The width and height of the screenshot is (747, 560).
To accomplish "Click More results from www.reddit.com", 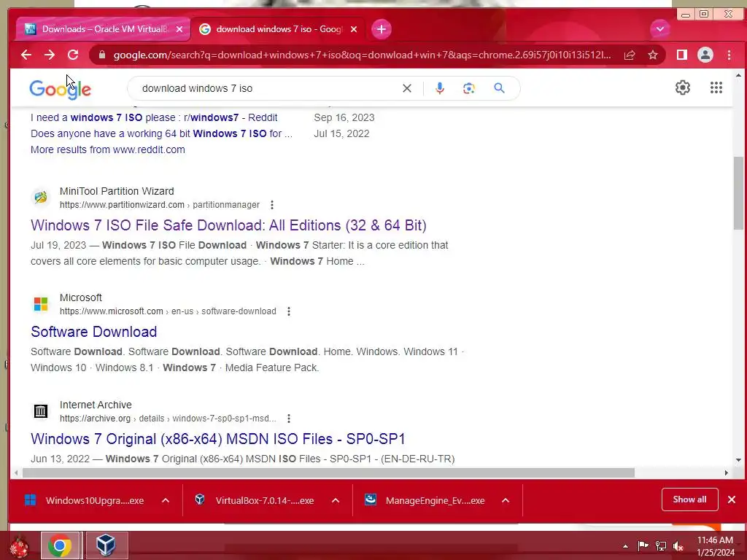I will click(108, 149).
